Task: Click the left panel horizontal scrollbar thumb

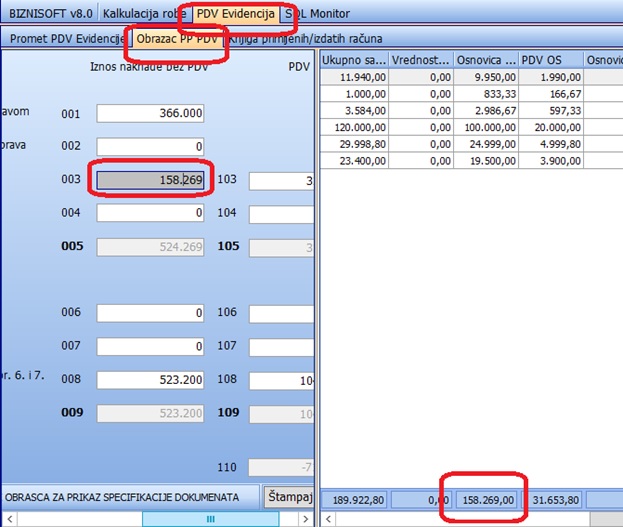Action: click(x=210, y=519)
